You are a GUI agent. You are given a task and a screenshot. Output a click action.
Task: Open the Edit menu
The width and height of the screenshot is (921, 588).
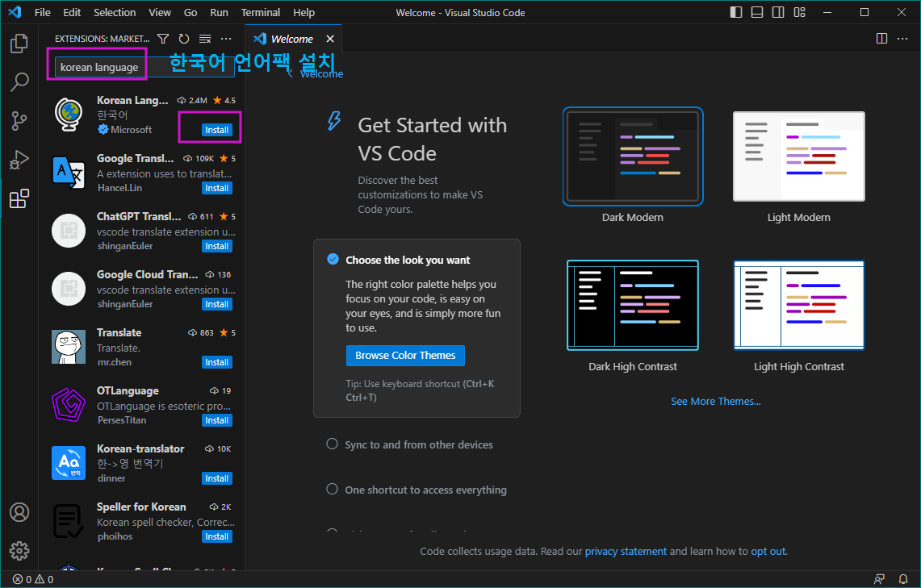73,12
